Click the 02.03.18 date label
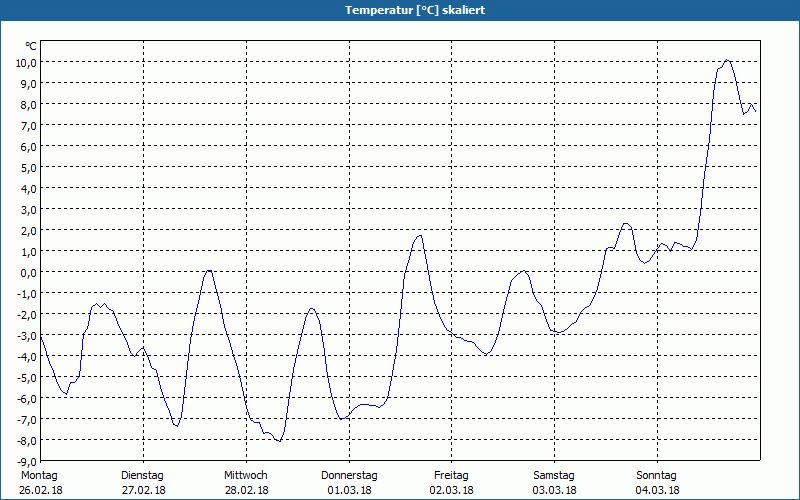 pos(452,491)
